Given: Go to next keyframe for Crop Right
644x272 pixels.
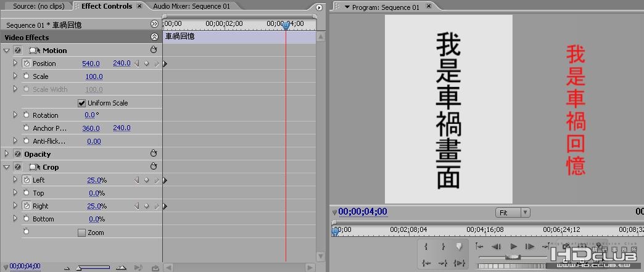Looking at the screenshot, I should 156,206.
